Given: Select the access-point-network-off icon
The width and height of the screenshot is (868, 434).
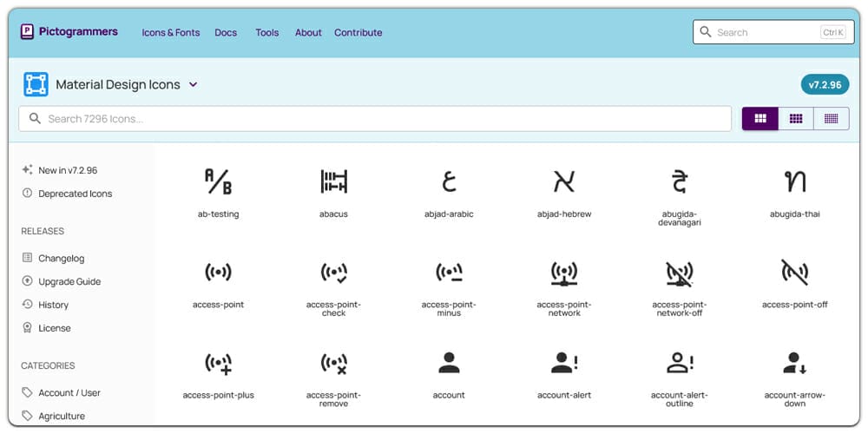Looking at the screenshot, I should click(x=680, y=273).
